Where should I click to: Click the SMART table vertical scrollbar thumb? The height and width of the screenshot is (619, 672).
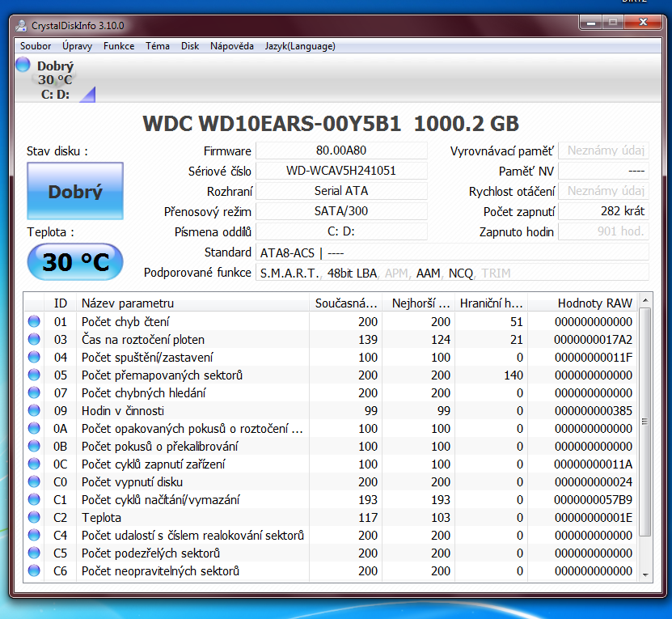click(x=645, y=422)
